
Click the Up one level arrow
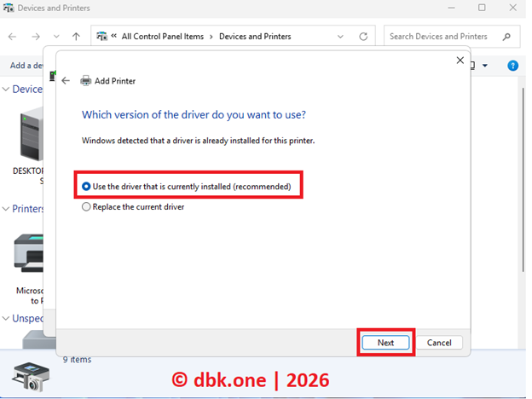click(x=77, y=37)
